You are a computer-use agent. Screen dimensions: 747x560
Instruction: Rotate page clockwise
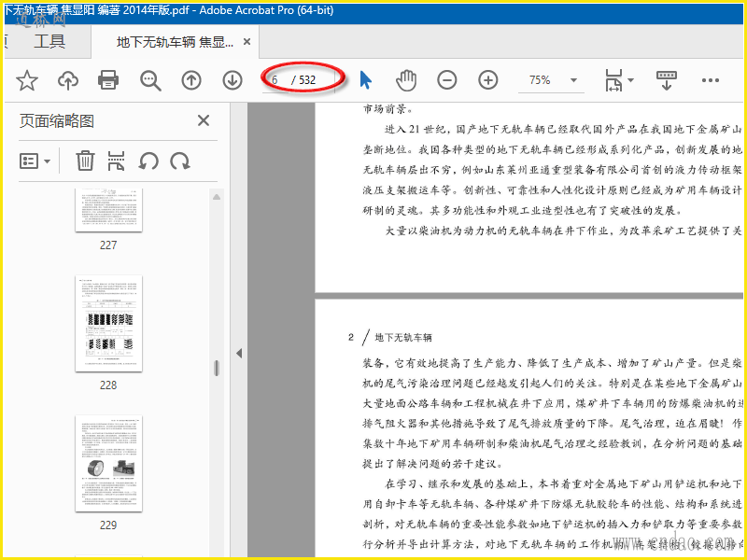click(180, 161)
